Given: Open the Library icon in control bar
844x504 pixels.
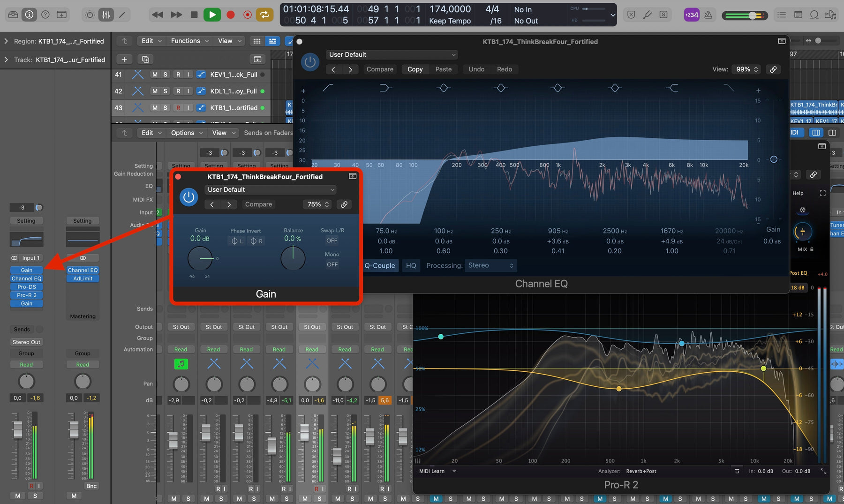Looking at the screenshot, I should [13, 15].
